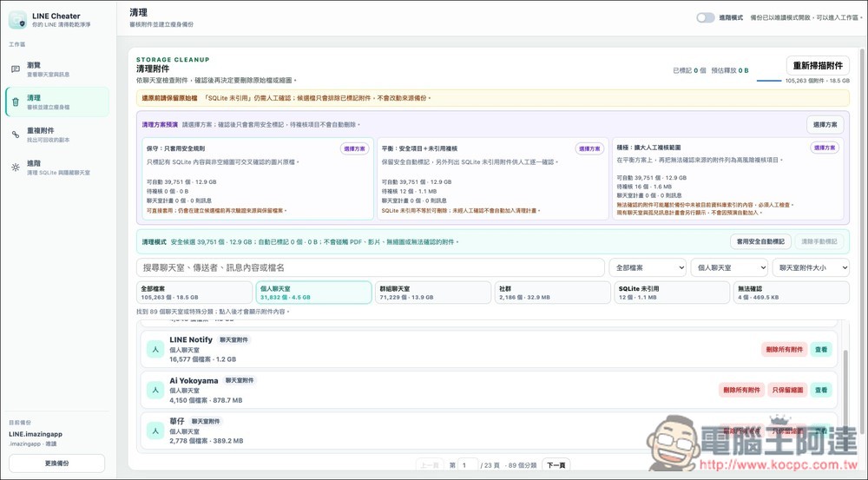Click the 16,577 個檔案 · 1.2 GB text
868x480 pixels.
click(x=202, y=359)
